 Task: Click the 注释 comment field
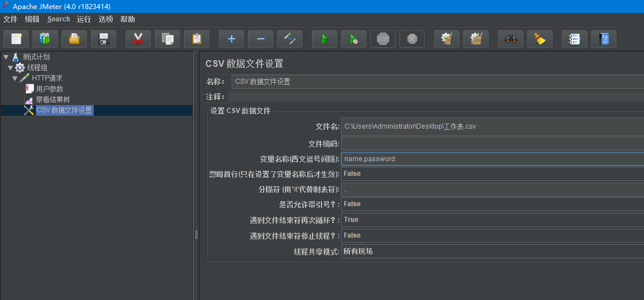[436, 97]
